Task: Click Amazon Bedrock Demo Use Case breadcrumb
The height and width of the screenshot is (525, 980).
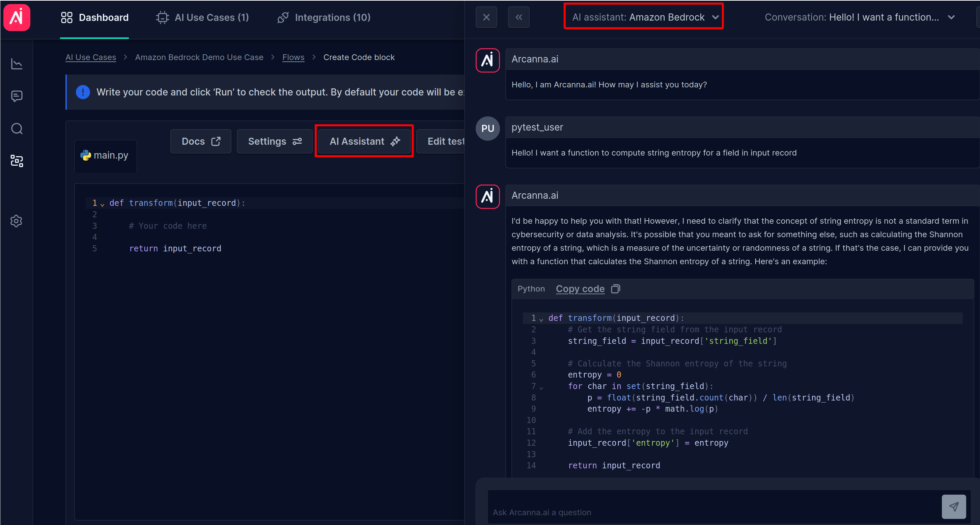Action: coord(199,57)
